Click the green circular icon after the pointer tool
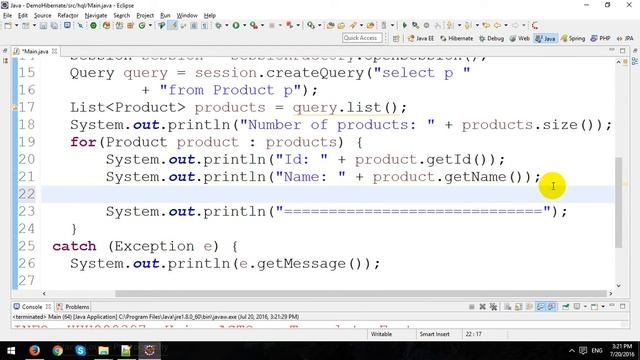This screenshot has width=640, height=360. point(93,25)
